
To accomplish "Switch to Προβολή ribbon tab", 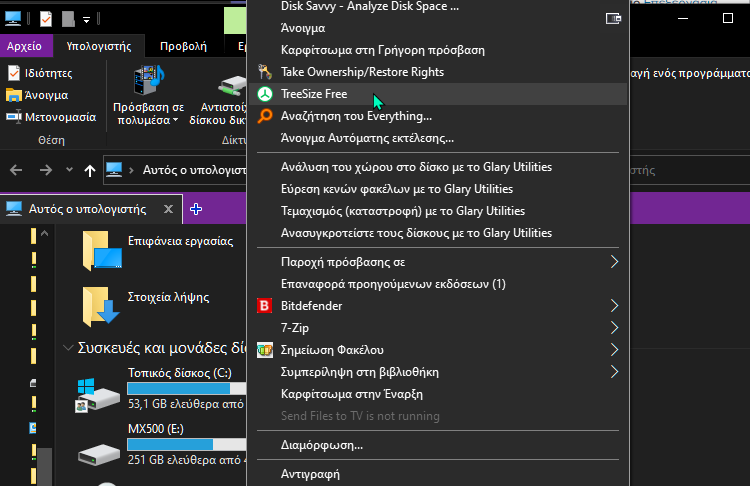I will pos(183,46).
